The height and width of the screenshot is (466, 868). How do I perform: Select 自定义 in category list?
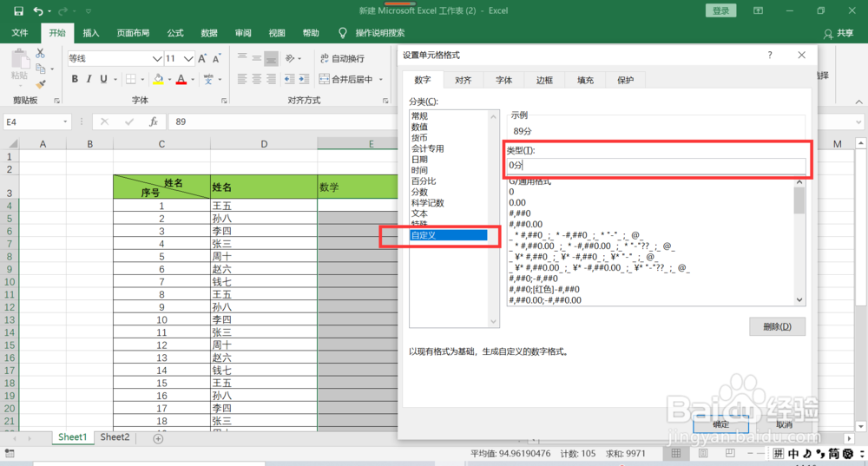tap(449, 235)
